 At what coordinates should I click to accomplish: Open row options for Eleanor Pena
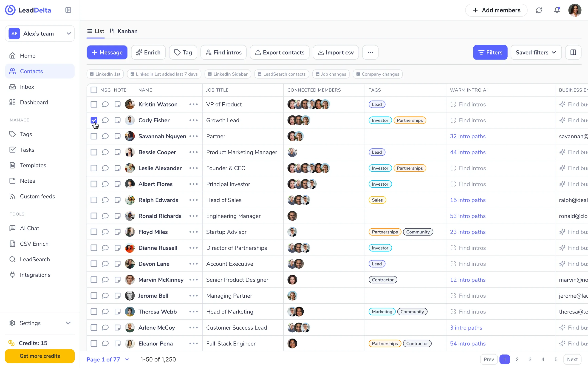pos(193,344)
